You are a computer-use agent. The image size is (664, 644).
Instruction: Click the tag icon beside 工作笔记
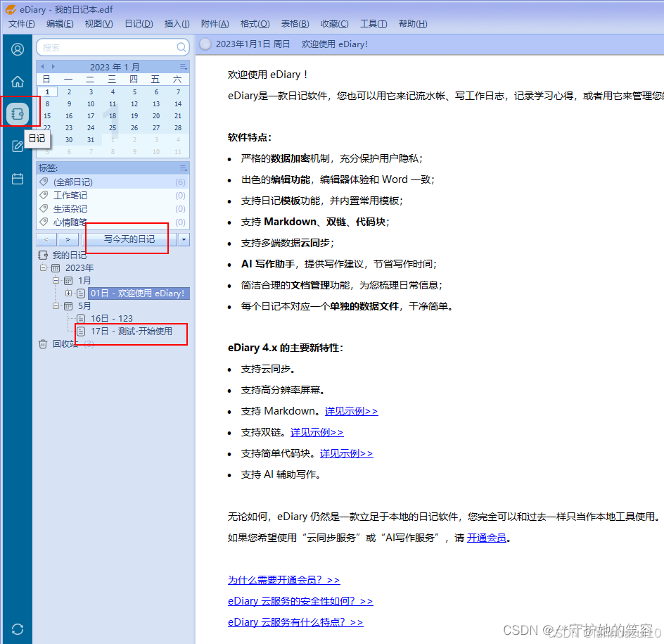tap(44, 195)
